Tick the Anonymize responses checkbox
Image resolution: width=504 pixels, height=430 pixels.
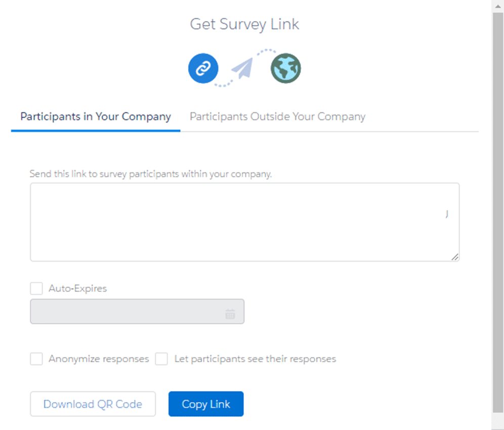(36, 359)
